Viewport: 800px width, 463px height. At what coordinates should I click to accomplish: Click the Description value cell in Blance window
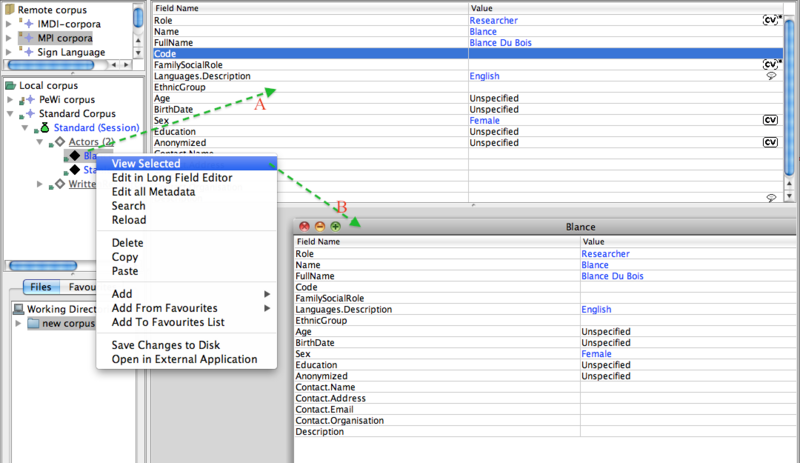689,431
